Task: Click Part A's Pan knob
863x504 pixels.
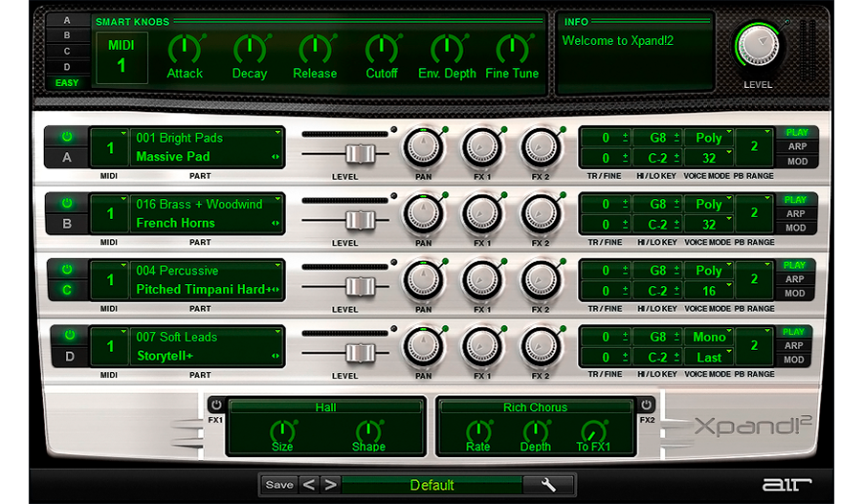Action: [x=422, y=148]
